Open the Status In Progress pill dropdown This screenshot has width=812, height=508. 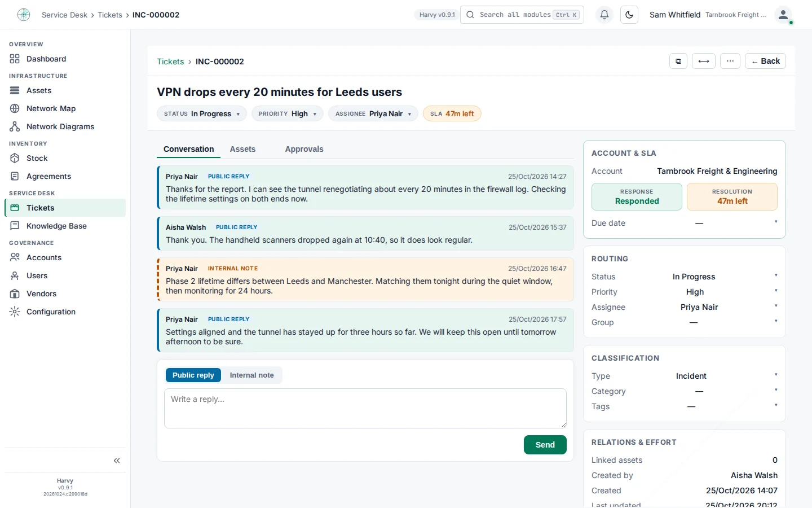tap(202, 113)
